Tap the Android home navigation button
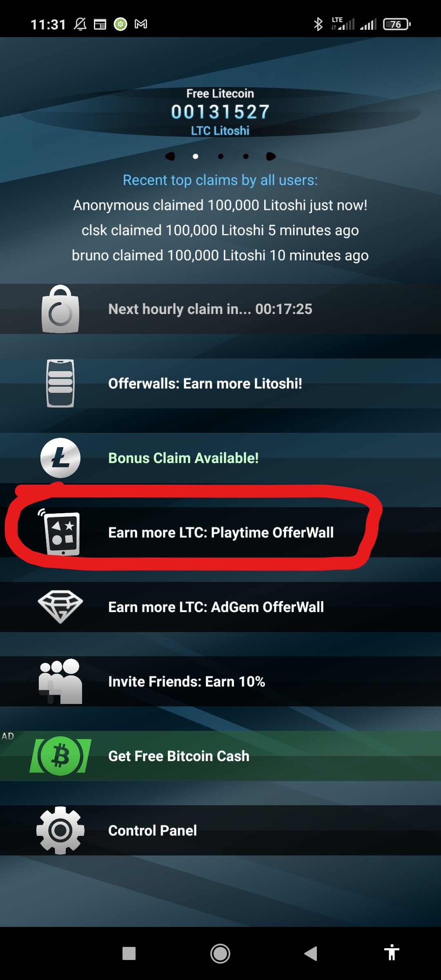Image resolution: width=441 pixels, height=980 pixels. [220, 954]
